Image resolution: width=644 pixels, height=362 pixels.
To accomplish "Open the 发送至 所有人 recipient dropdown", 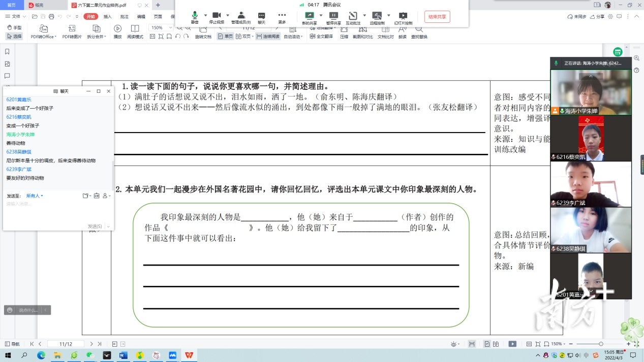I will coord(34,196).
